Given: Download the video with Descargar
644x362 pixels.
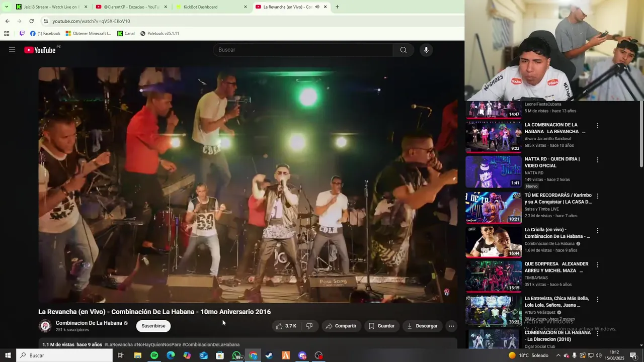Looking at the screenshot, I should (423, 326).
